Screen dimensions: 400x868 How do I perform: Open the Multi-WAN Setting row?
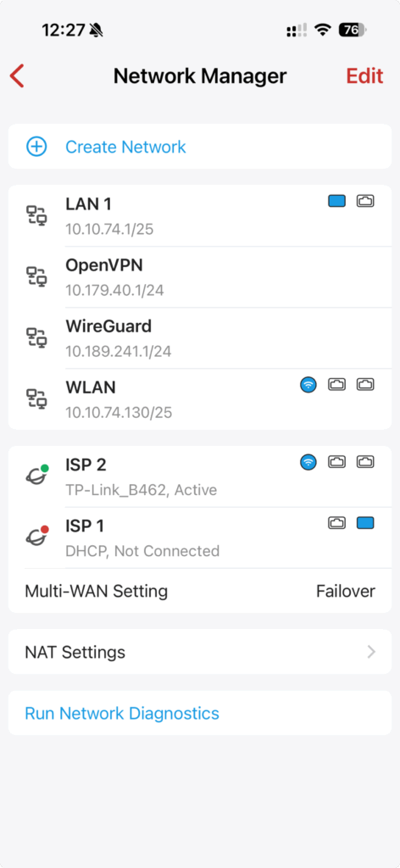tap(200, 591)
